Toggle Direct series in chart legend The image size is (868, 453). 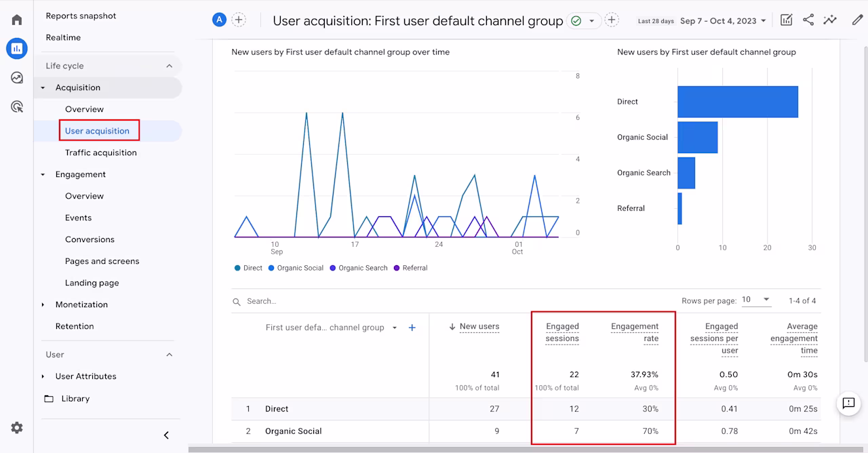click(248, 268)
